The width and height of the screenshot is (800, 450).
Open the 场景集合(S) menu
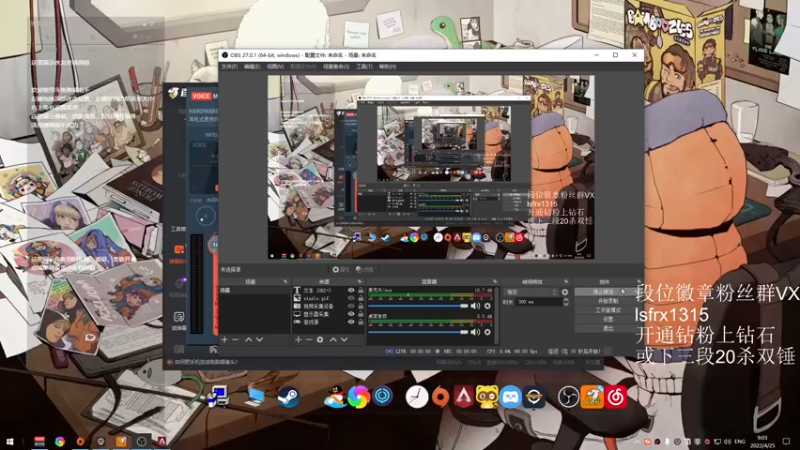pyautogui.click(x=336, y=67)
